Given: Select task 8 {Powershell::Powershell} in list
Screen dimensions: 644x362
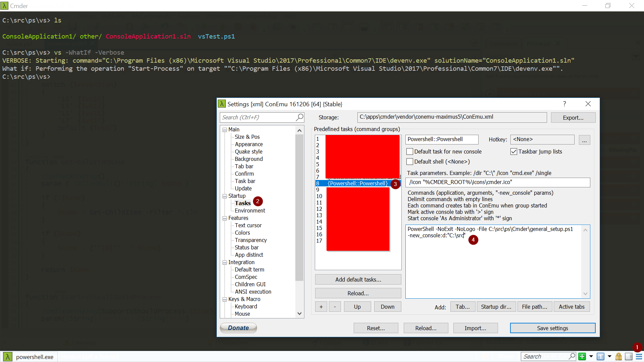Looking at the screenshot, I should click(358, 183).
